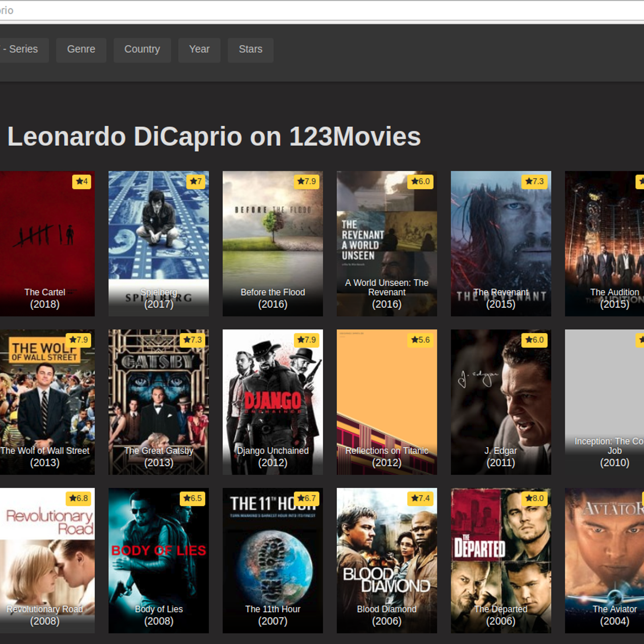This screenshot has height=644, width=644.
Task: Click the star 7 rating on Spielberg
Action: [196, 182]
